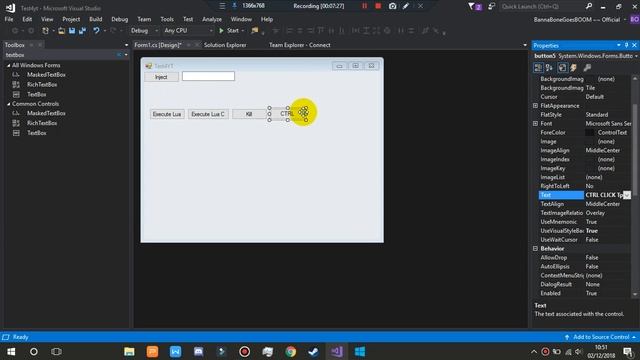Select the Kill button on form
This screenshot has height=360, width=640.
pyautogui.click(x=249, y=114)
